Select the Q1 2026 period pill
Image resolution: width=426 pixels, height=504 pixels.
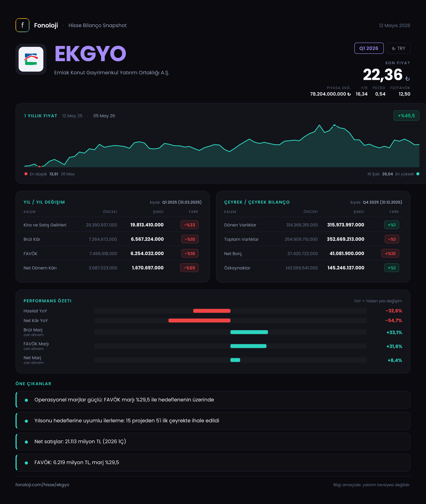(369, 48)
